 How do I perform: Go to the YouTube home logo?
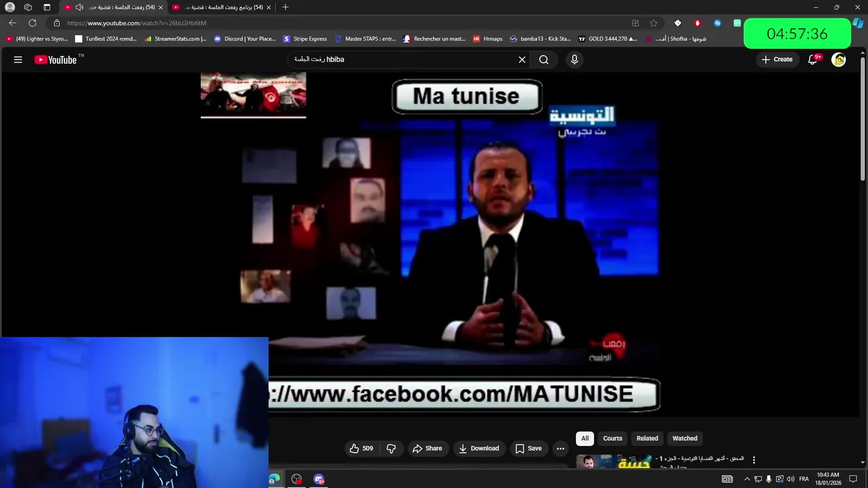pyautogui.click(x=56, y=60)
